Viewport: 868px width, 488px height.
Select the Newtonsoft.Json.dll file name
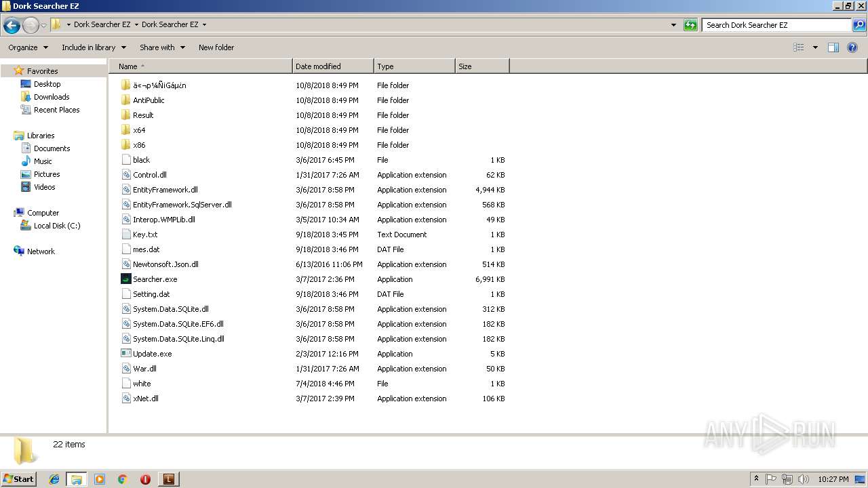[x=165, y=264]
